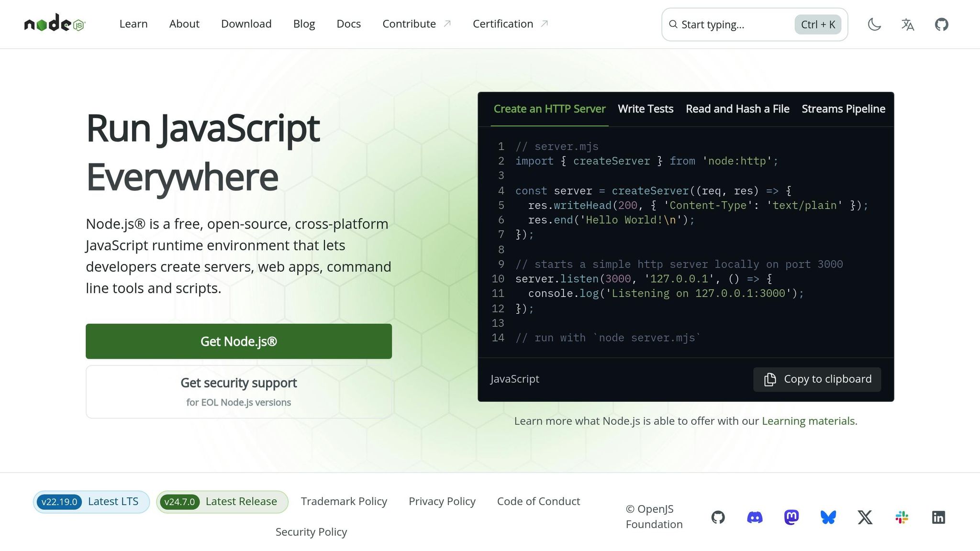The image size is (980, 551).
Task: Navigate to the Blog menu item
Action: coord(304,23)
